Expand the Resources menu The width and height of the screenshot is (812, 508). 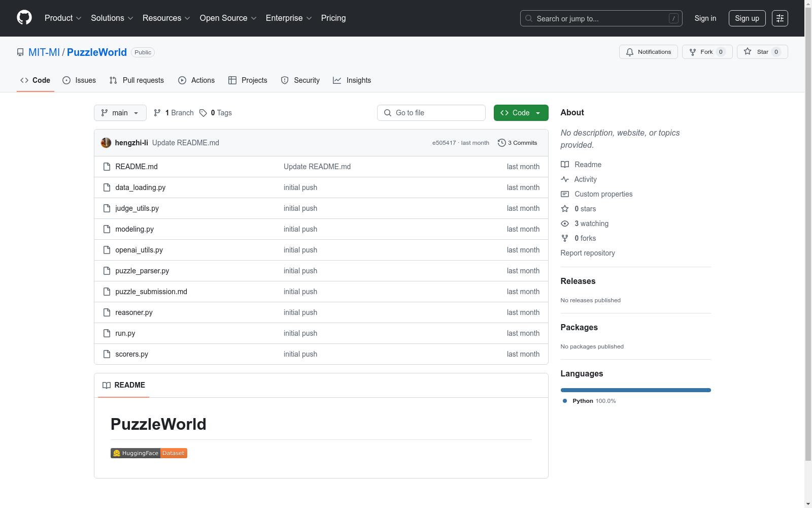point(166,18)
